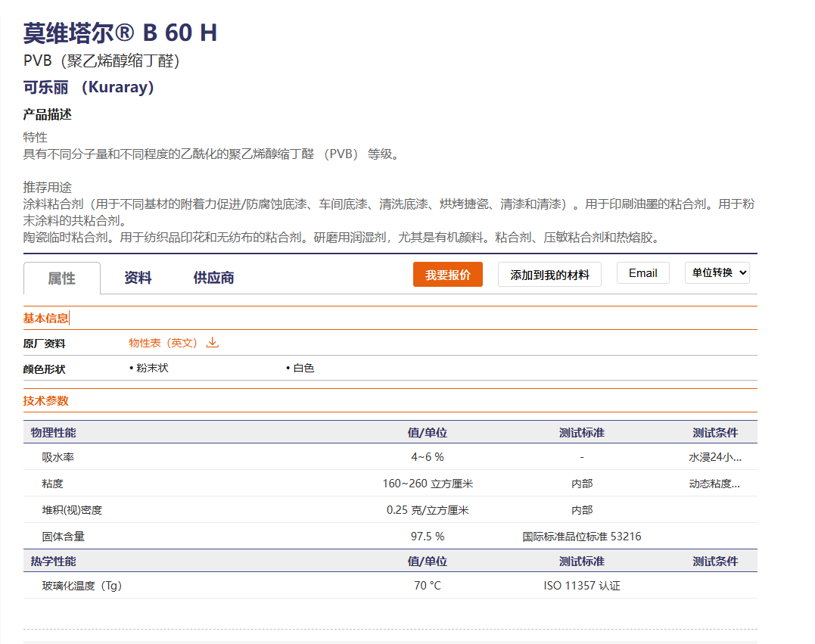Image resolution: width=815 pixels, height=644 pixels.
Task: Select the 吸水率 row label
Action: [x=58, y=457]
